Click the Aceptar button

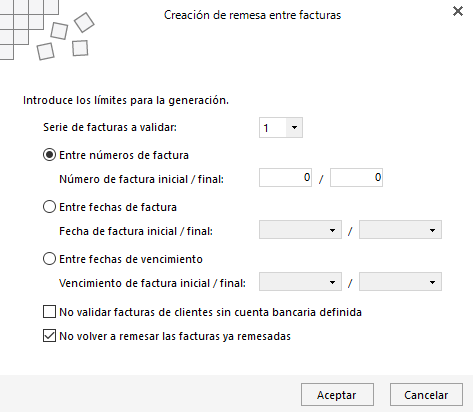(337, 395)
